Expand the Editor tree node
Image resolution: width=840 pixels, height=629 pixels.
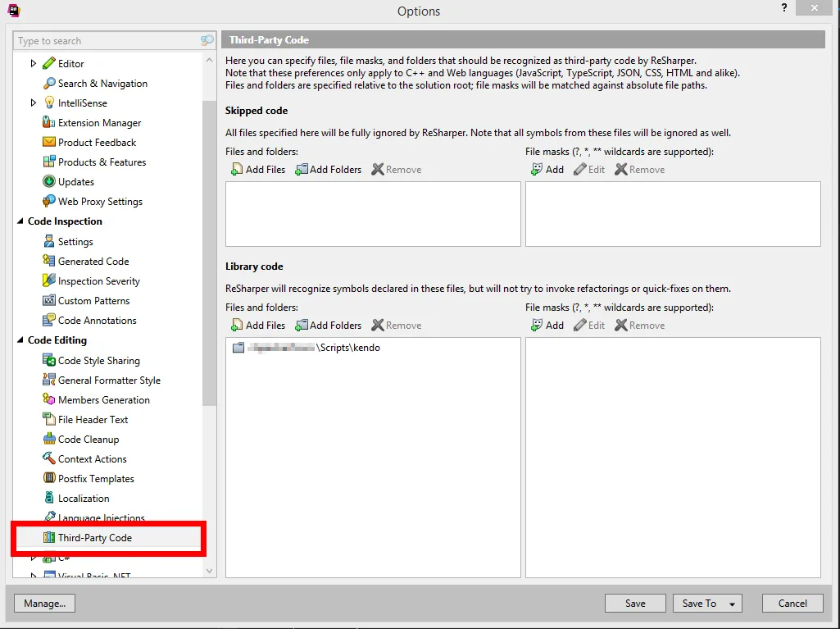point(34,63)
